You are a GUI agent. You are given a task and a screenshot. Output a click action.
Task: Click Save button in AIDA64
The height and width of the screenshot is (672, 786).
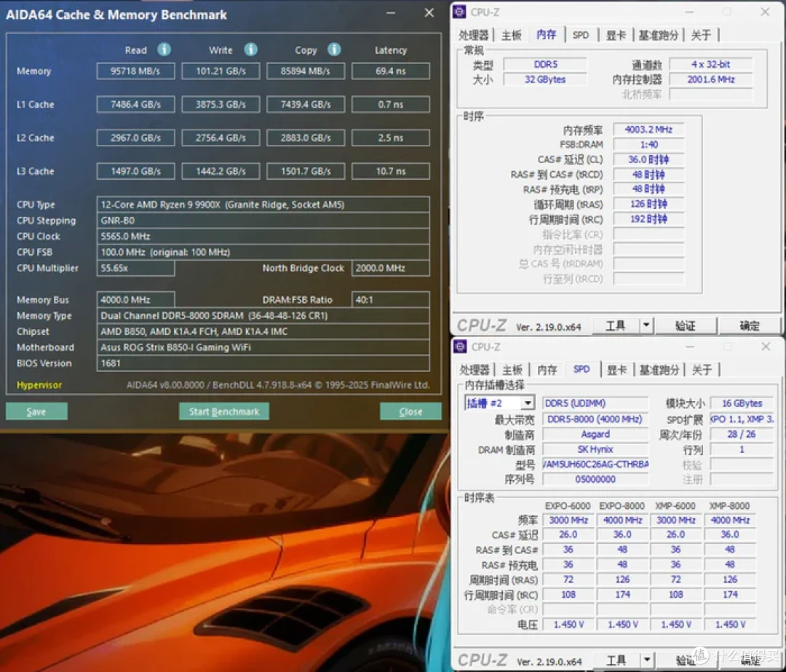pos(36,412)
